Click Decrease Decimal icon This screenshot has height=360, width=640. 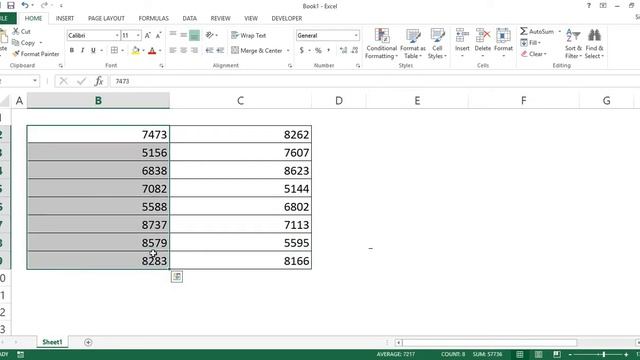click(355, 50)
